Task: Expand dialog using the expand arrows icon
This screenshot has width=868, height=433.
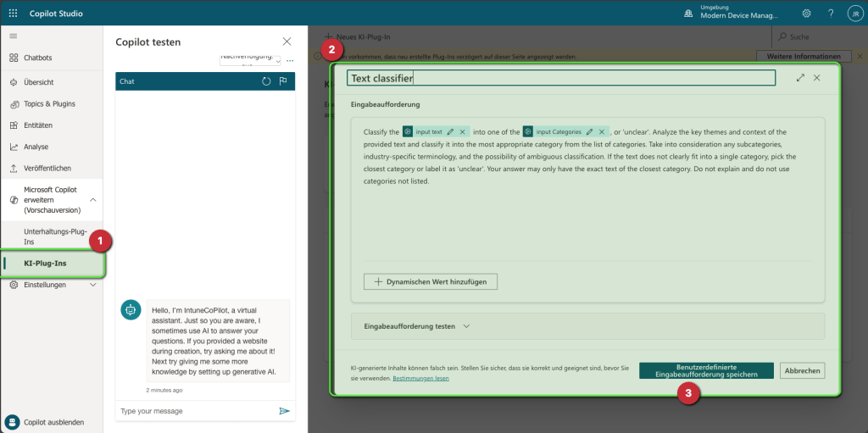Action: (800, 78)
